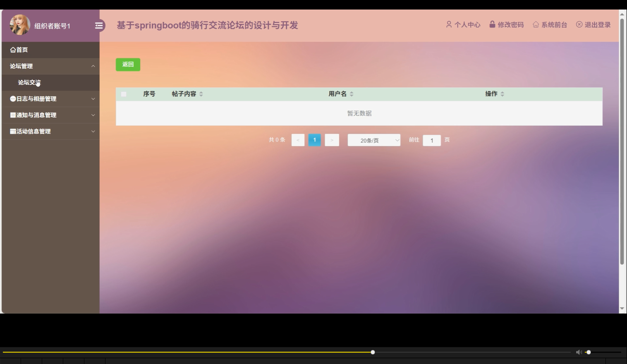Mute the video with the speaker icon
The width and height of the screenshot is (627, 364).
[579, 352]
